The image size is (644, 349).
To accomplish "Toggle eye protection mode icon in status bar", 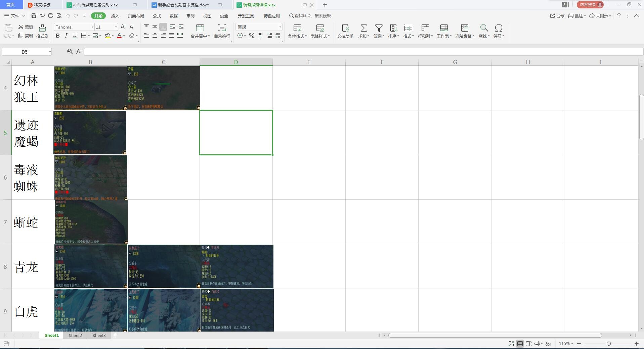I will pos(548,344).
